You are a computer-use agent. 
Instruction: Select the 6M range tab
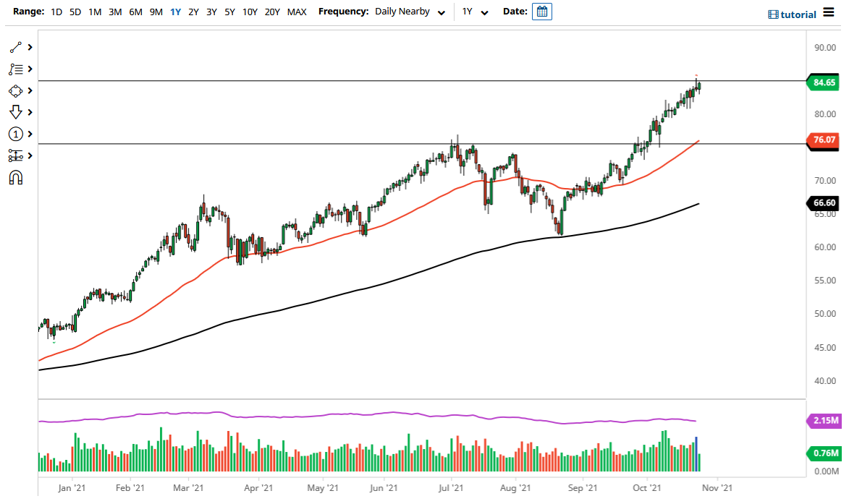135,12
